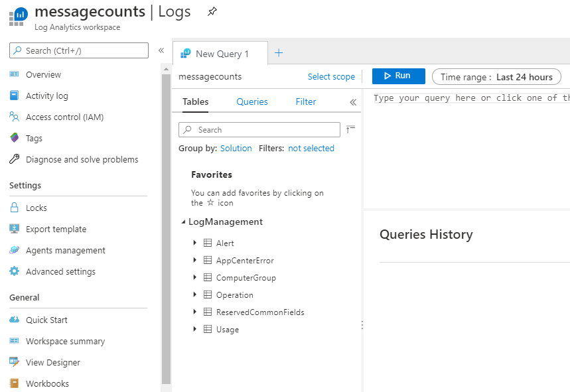Click the sidebar vertical scrollbar
The width and height of the screenshot is (570, 392).
(166, 229)
